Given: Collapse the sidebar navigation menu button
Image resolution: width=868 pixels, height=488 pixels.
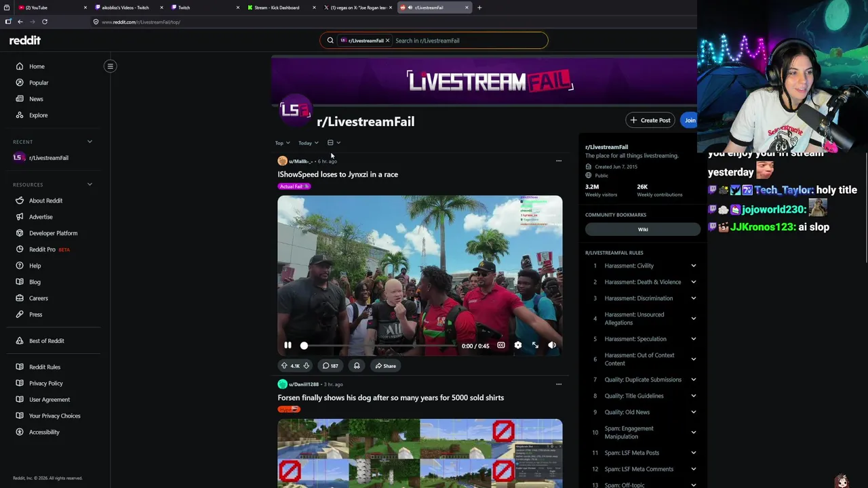Looking at the screenshot, I should (x=110, y=66).
